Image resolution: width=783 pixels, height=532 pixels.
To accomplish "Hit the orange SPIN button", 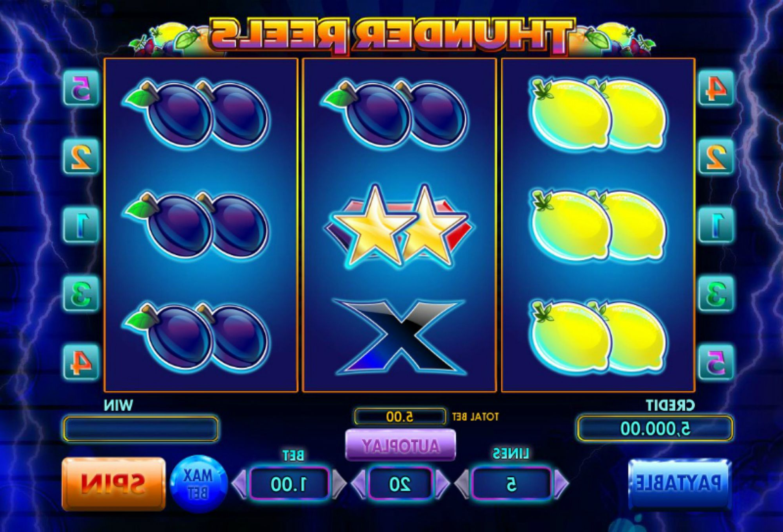I will point(114,484).
